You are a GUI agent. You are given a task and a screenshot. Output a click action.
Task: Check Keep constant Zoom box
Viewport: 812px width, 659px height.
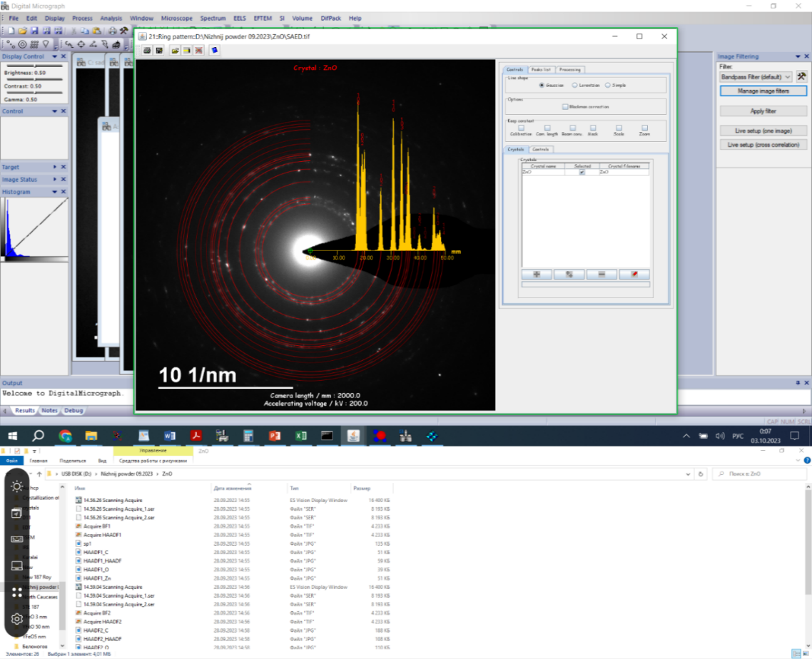[x=644, y=128]
